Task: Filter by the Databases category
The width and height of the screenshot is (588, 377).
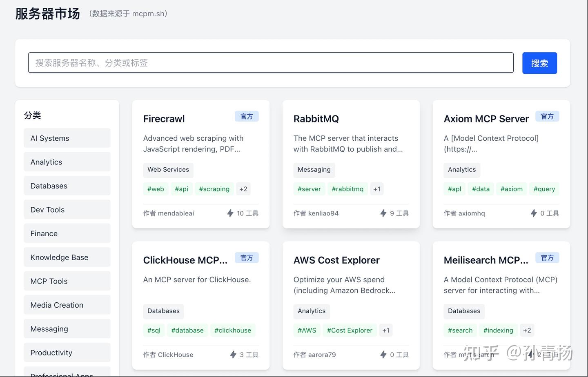Action: pyautogui.click(x=67, y=186)
